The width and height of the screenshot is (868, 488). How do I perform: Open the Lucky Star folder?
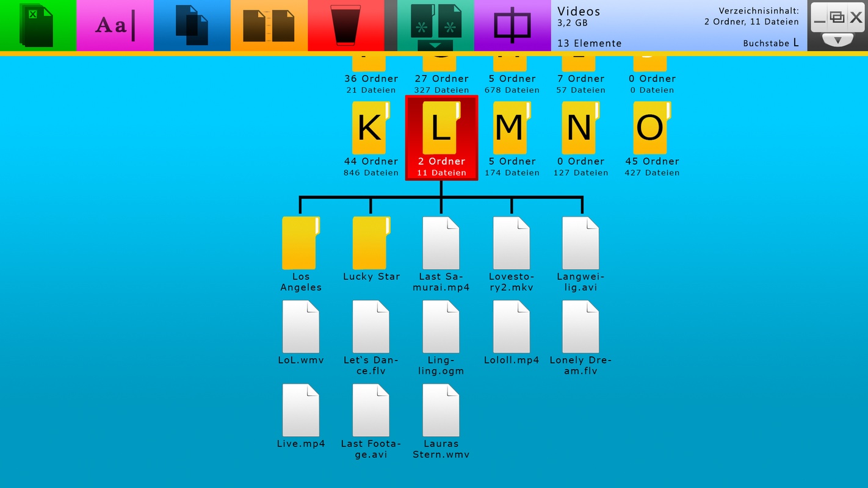(371, 243)
